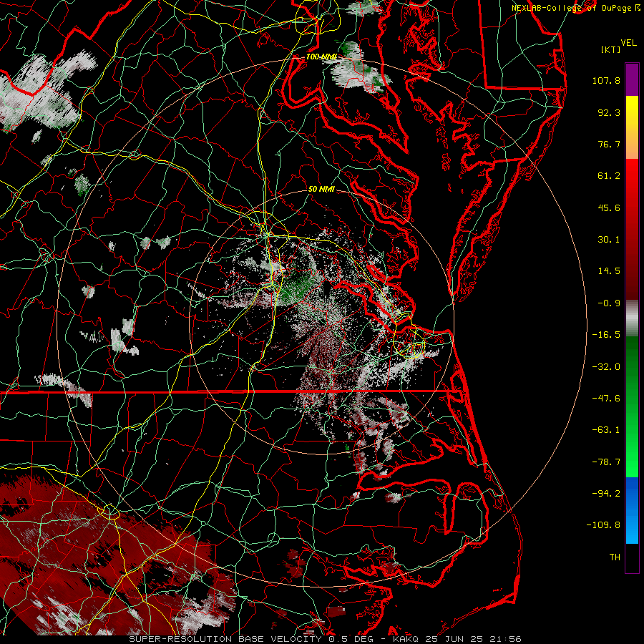The height and width of the screenshot is (644, 644).
Task: Click the 45.6 velocity scale value
Action: click(x=609, y=208)
